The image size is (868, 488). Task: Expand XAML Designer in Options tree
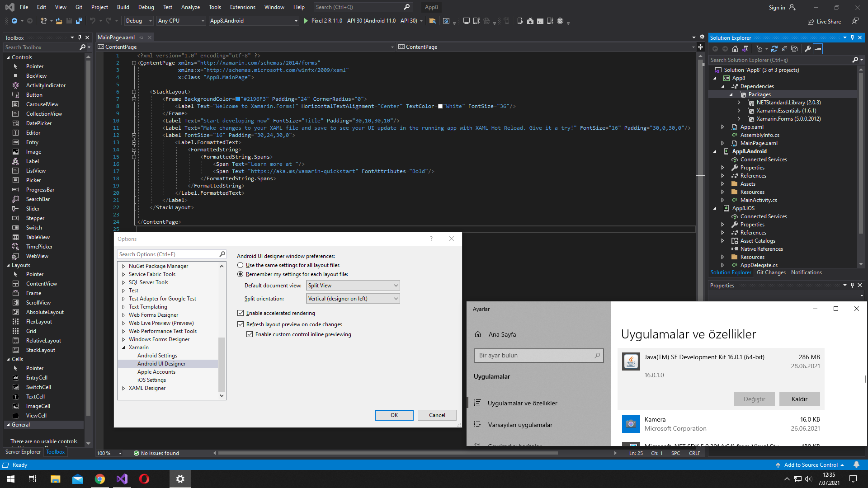click(123, 388)
